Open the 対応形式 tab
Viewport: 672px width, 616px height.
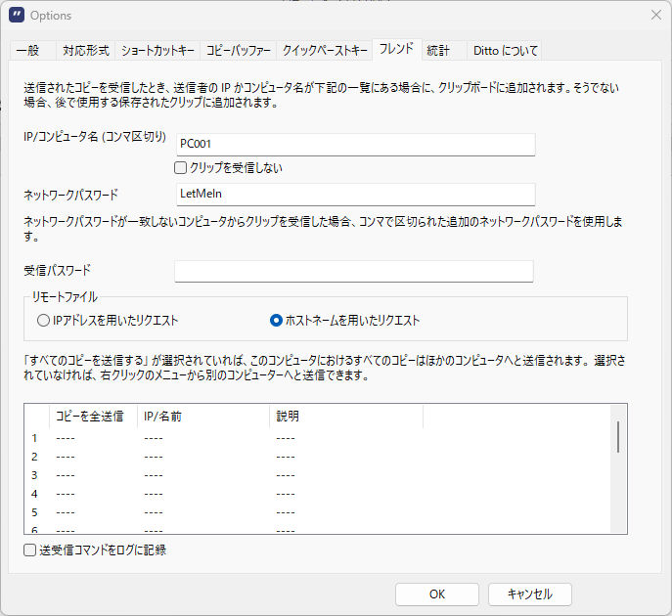coord(86,51)
